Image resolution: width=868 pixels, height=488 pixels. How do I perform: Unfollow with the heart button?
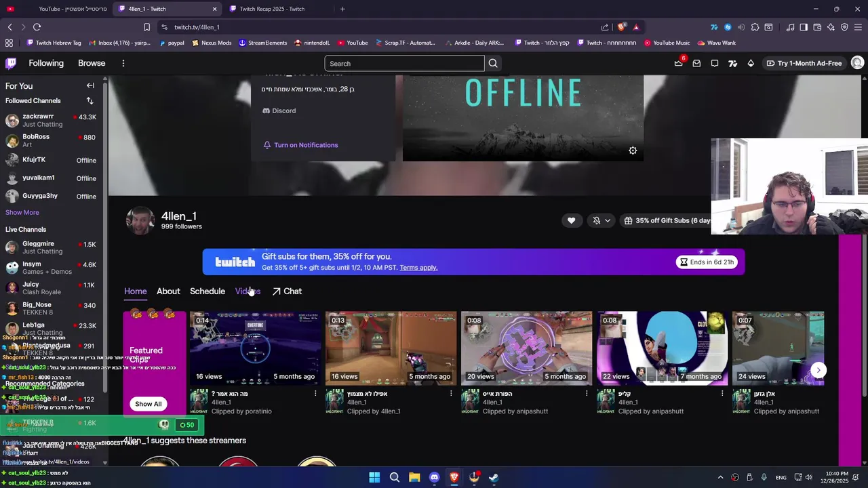(x=571, y=220)
